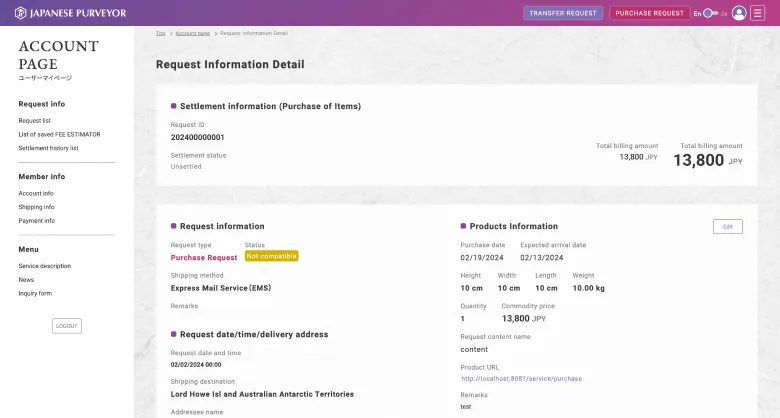Go to Payment info page
Viewport: 780px width, 418px height.
click(36, 221)
